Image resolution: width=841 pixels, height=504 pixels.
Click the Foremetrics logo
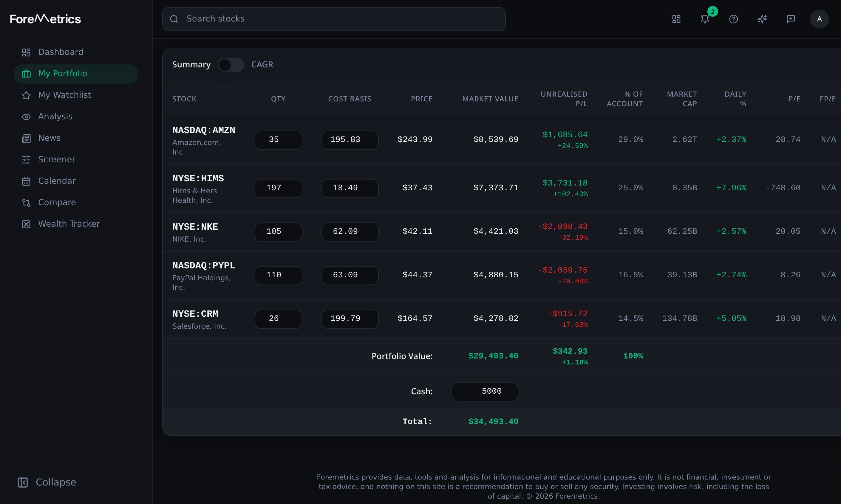coord(46,19)
